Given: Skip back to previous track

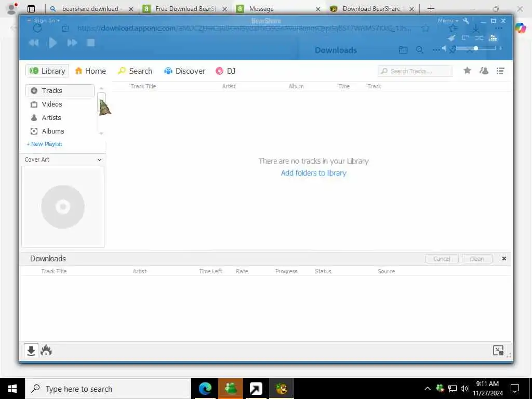Looking at the screenshot, I should click(x=34, y=43).
